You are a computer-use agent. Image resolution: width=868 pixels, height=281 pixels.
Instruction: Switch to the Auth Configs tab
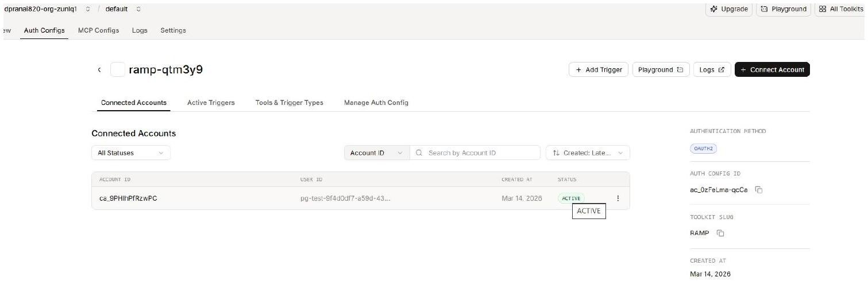(44, 30)
